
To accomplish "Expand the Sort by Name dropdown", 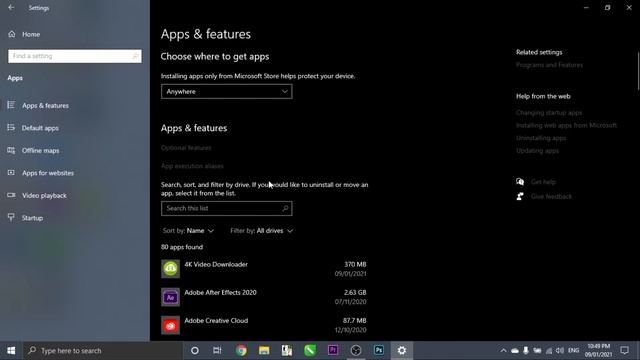I will tap(188, 231).
